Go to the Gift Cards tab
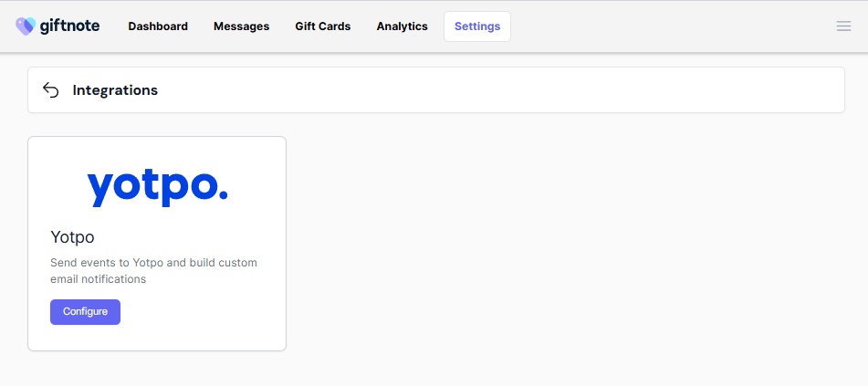Viewport: 868px width, 386px height. [323, 26]
